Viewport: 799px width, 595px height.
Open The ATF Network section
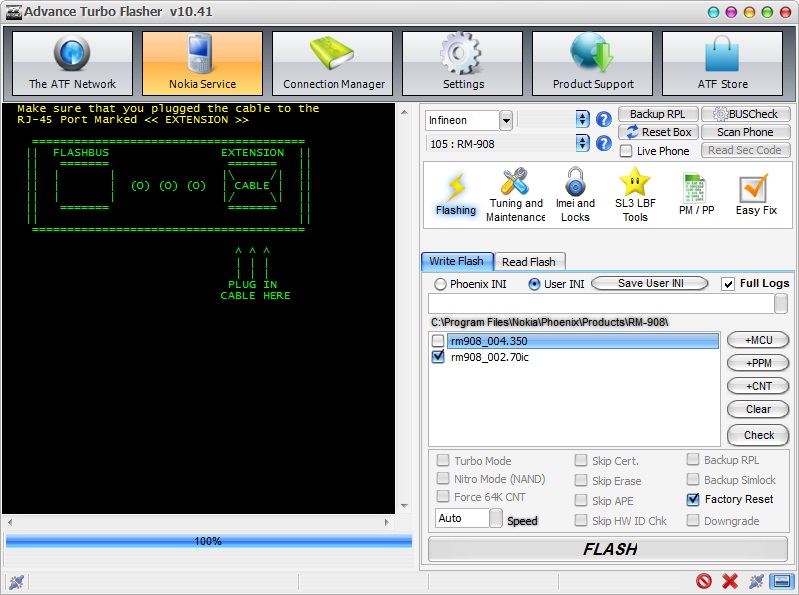[72, 63]
